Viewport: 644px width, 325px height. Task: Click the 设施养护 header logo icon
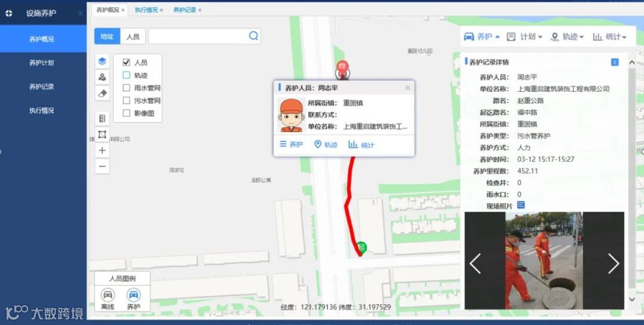click(8, 13)
